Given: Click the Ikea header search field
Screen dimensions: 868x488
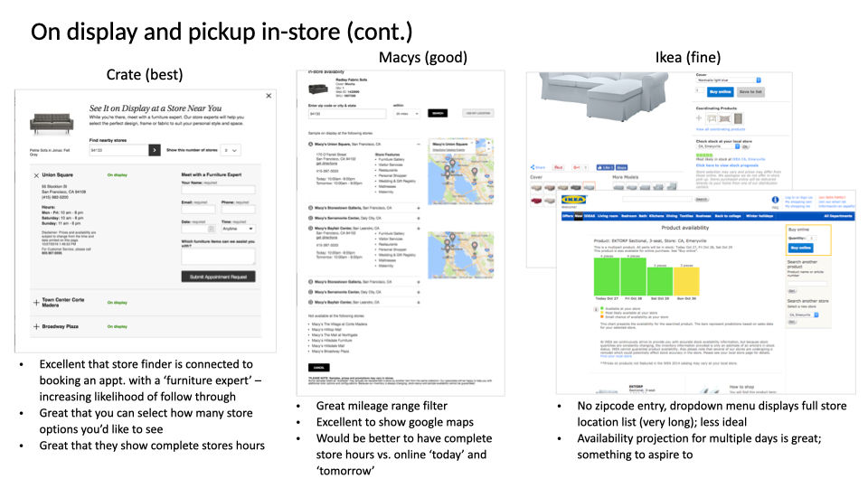Looking at the screenshot, I should tap(657, 199).
